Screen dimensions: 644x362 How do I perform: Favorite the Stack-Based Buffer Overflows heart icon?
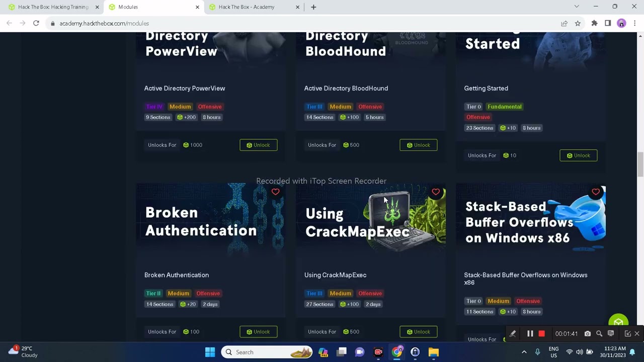click(x=596, y=192)
